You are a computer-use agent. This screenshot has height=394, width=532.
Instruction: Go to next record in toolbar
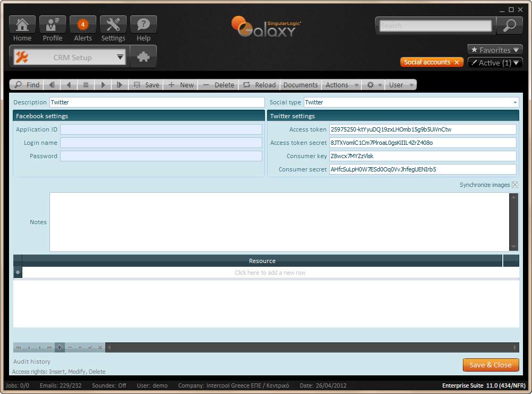[x=103, y=85]
